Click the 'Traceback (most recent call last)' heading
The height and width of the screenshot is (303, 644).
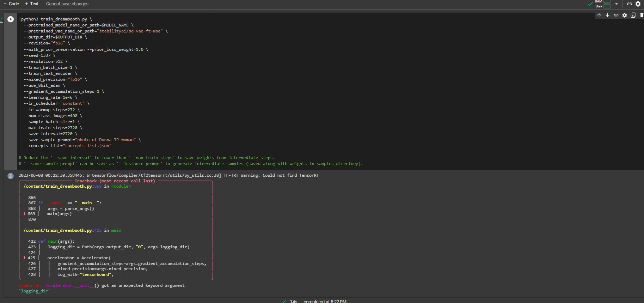tap(115, 181)
